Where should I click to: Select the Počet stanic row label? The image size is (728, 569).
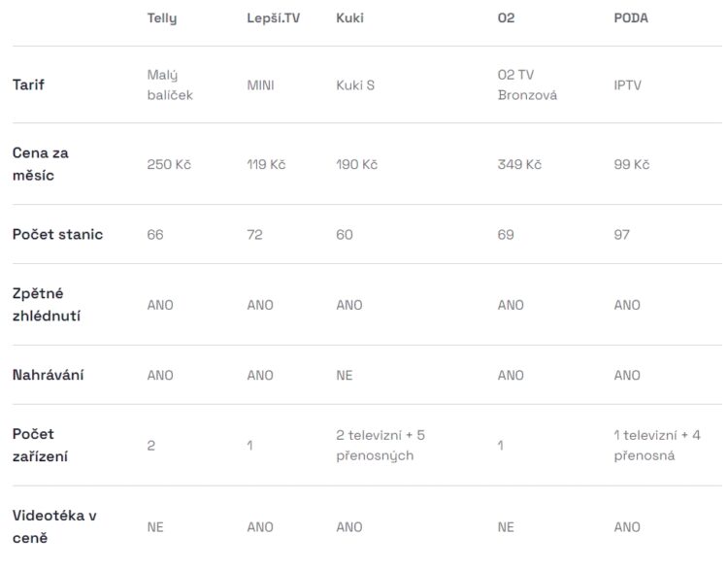(x=57, y=234)
